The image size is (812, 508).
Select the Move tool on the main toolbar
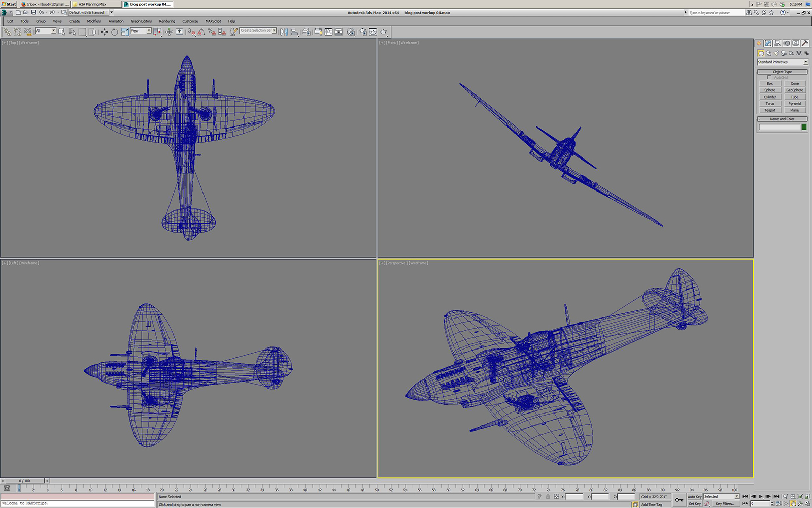coord(104,31)
